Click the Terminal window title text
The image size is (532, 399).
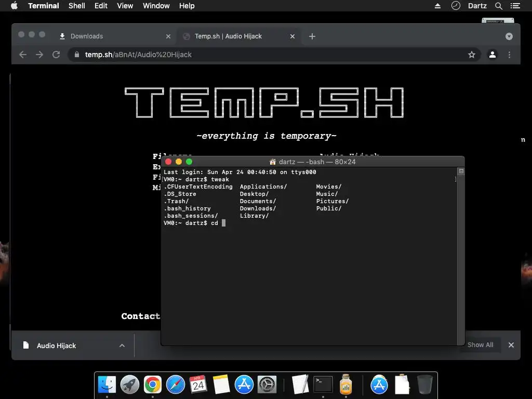(317, 162)
